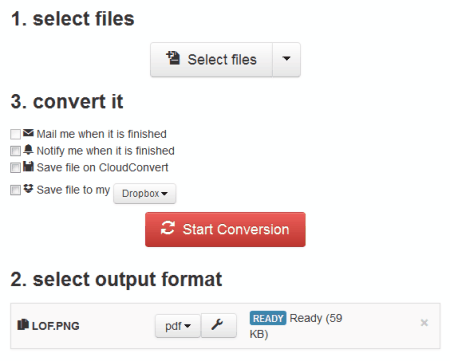This screenshot has width=450, height=361.
Task: Remove LOF.PNG with the x button
Action: pos(424,323)
